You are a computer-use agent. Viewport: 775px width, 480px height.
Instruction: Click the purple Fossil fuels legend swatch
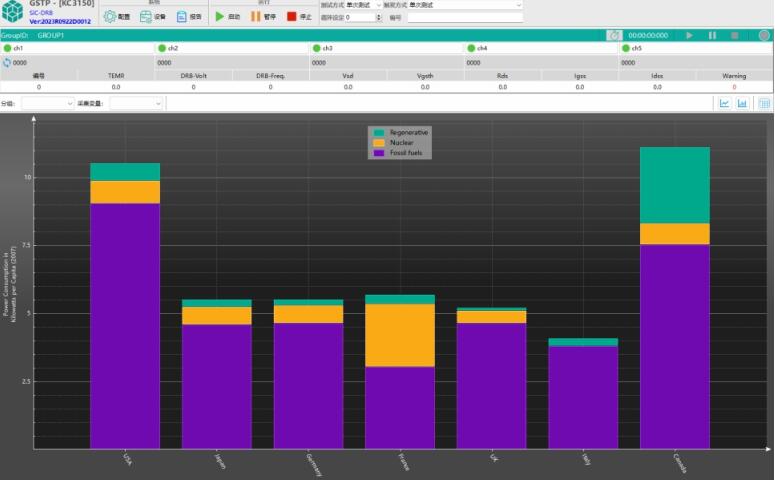coord(379,153)
